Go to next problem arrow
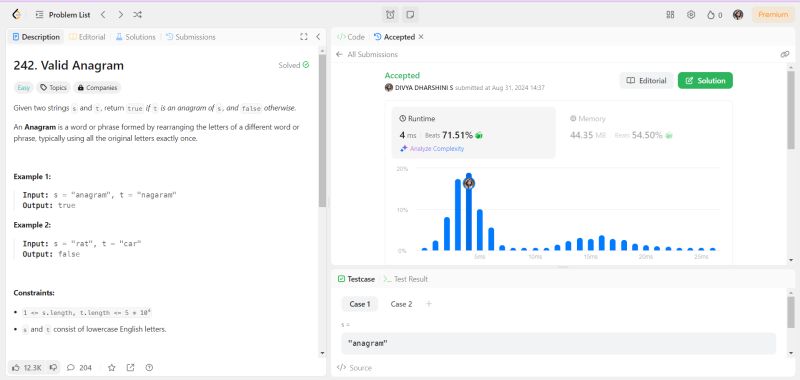 click(120, 15)
